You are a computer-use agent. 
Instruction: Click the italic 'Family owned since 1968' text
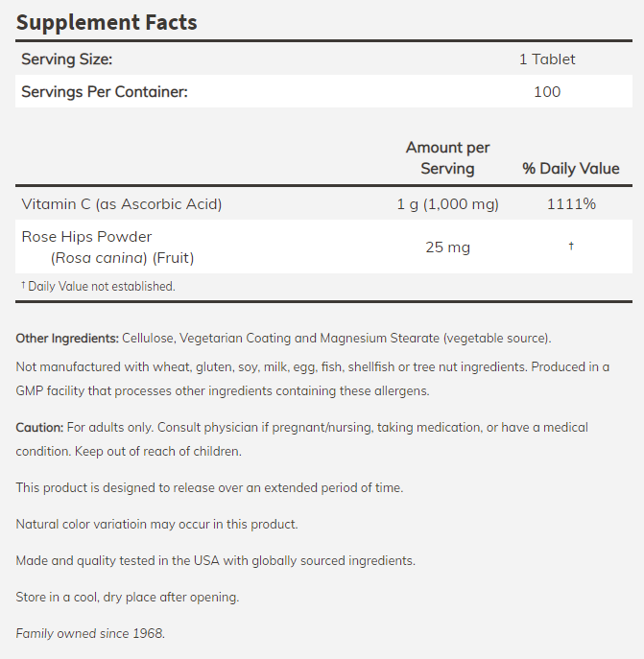tap(90, 633)
